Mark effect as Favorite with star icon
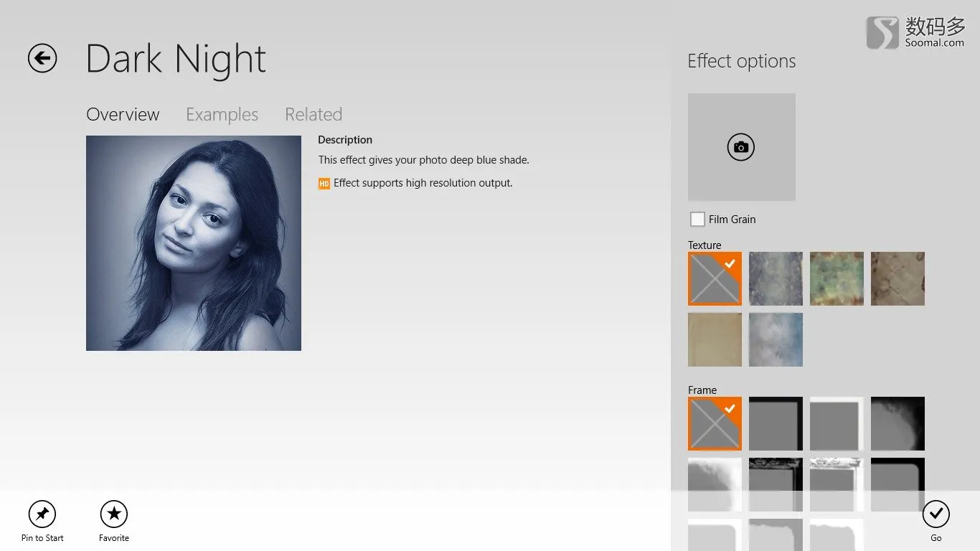This screenshot has width=980, height=551. (114, 514)
